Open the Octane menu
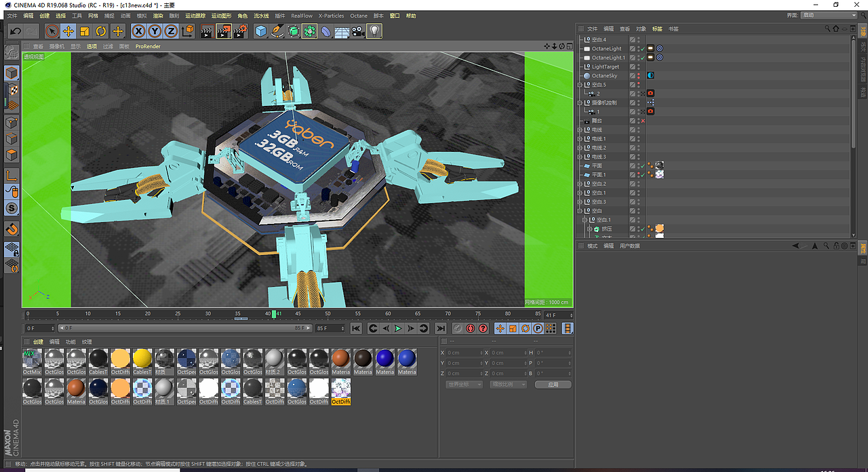The image size is (868, 472). pyautogui.click(x=359, y=16)
